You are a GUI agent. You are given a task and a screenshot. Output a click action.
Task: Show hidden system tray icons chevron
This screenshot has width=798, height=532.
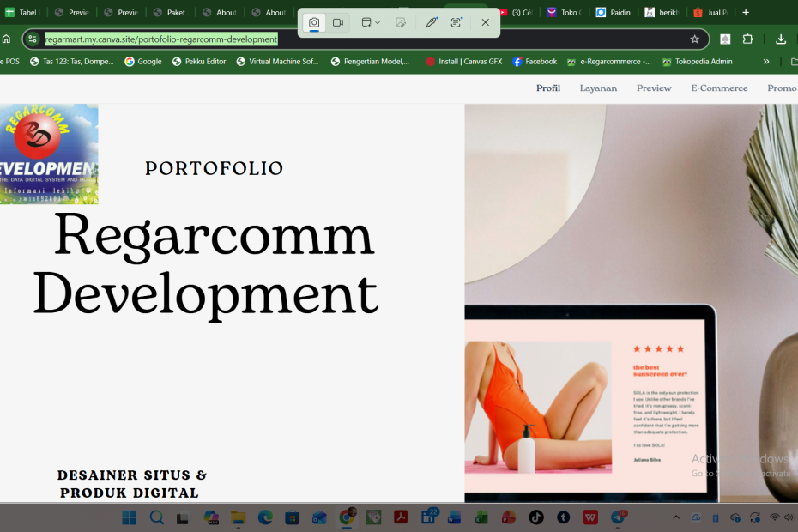[676, 517]
